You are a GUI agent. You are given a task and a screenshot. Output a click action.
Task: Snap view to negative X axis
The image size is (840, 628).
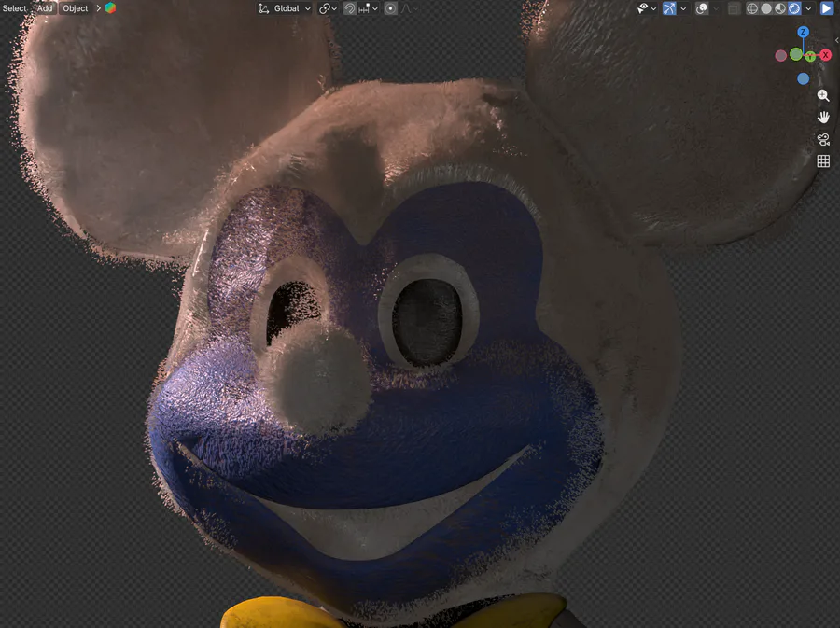[x=780, y=55]
